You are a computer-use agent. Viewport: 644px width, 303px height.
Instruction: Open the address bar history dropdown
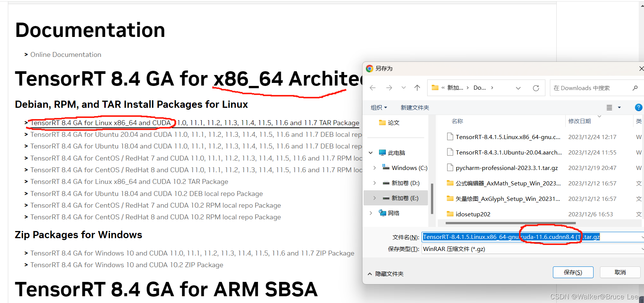click(518, 88)
